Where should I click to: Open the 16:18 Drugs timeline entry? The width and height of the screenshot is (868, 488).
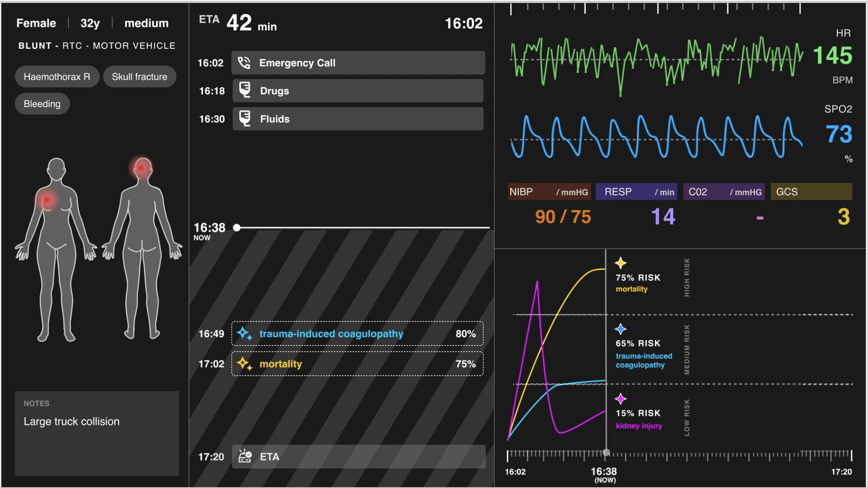pyautogui.click(x=358, y=91)
